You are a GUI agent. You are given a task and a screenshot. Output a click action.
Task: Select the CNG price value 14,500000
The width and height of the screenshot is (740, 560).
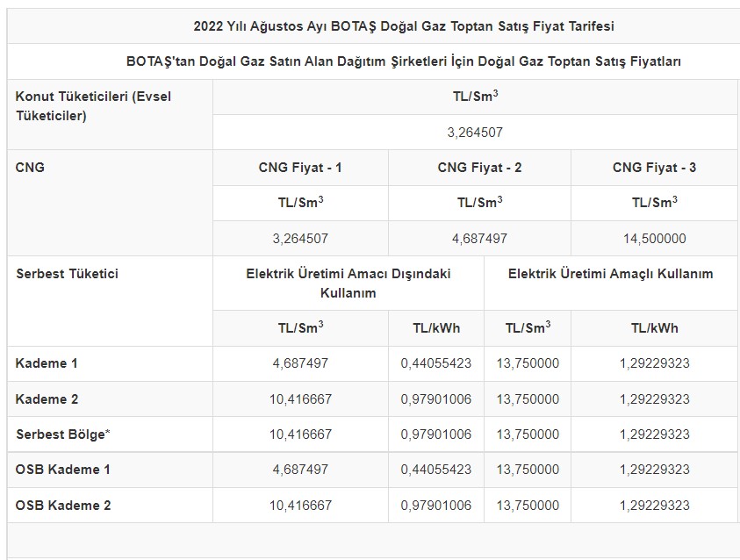(654, 239)
